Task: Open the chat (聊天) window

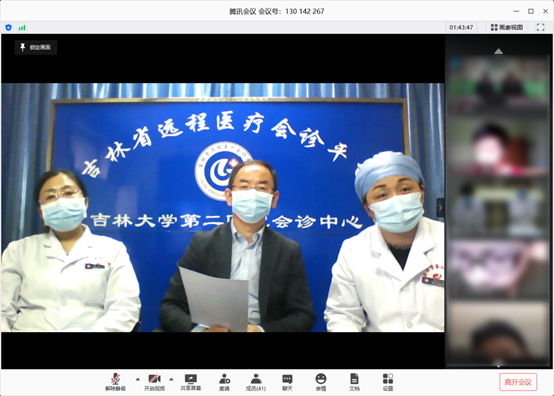Action: (287, 382)
